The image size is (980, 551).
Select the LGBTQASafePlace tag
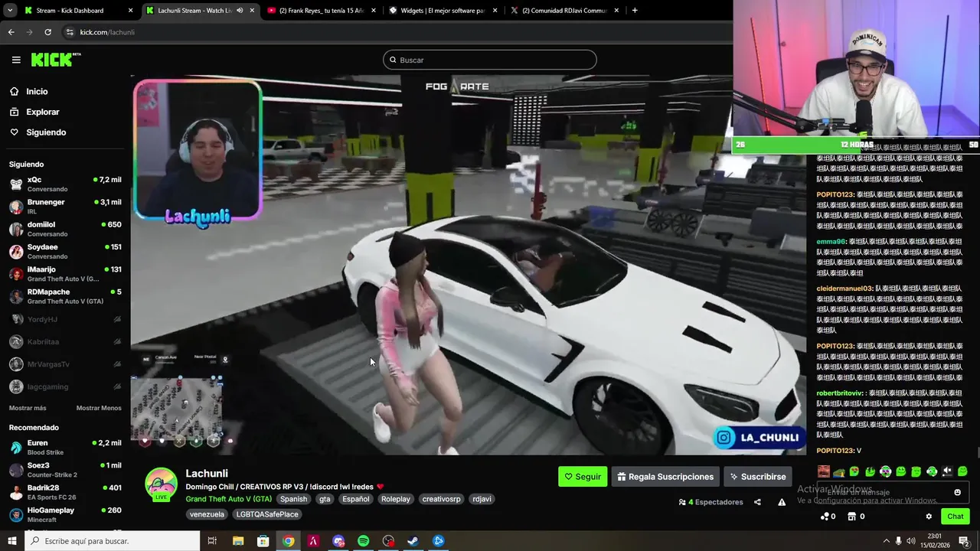(x=267, y=514)
